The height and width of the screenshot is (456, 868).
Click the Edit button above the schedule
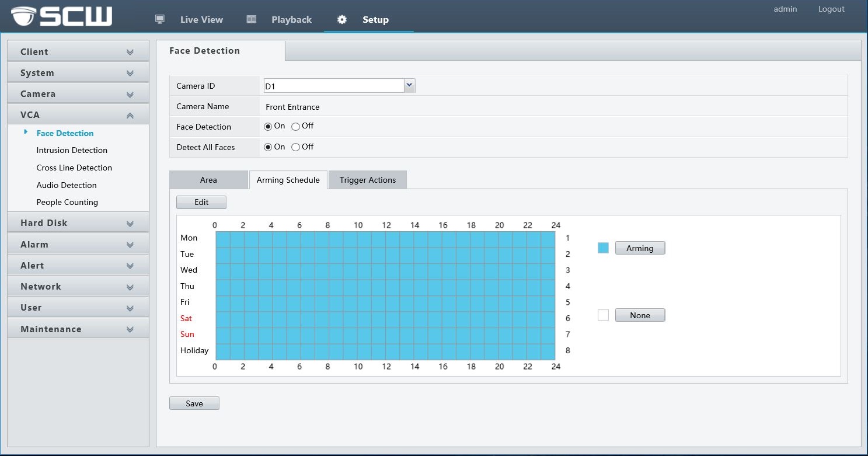(x=201, y=202)
